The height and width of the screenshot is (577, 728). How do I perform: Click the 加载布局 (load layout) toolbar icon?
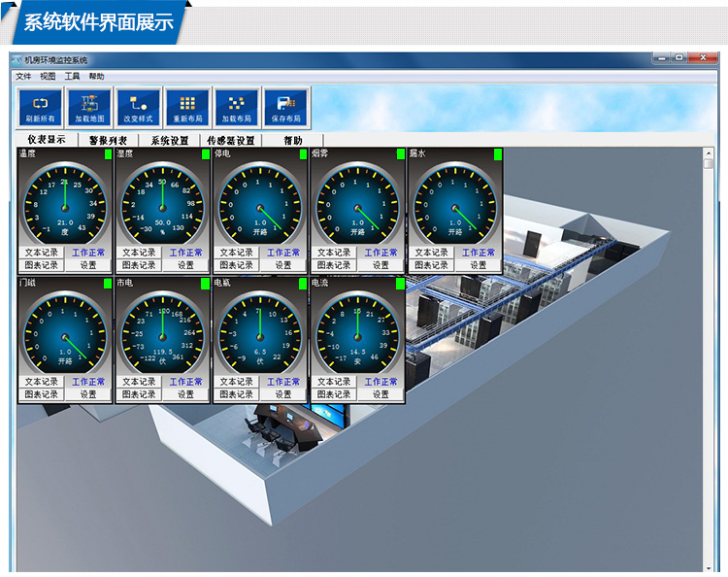(236, 107)
